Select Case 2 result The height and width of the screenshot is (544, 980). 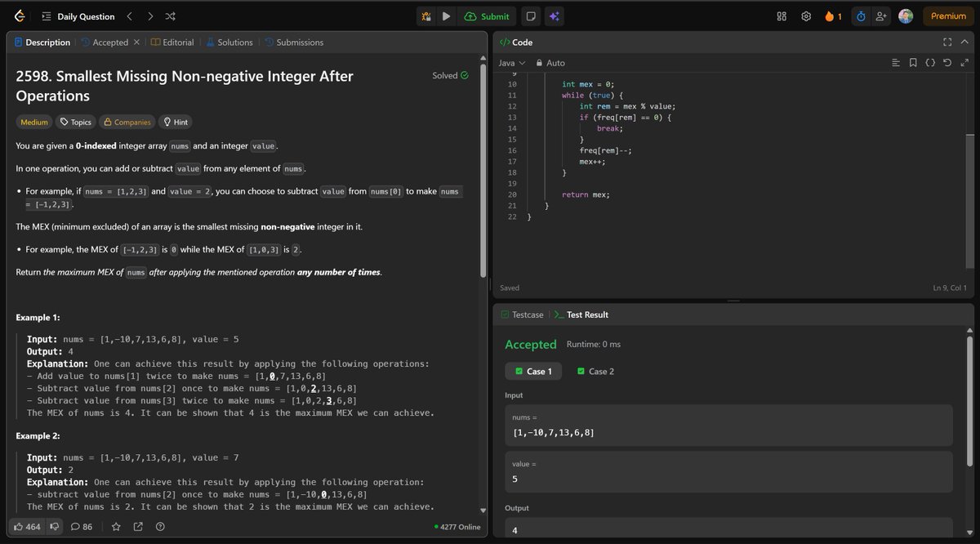click(595, 371)
